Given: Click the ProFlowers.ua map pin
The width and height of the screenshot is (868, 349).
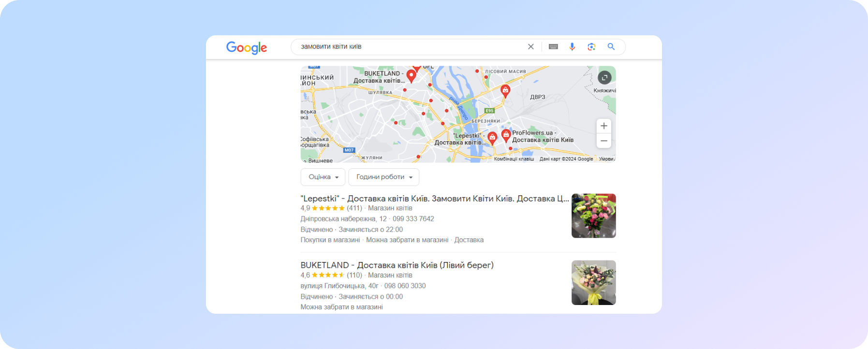Looking at the screenshot, I should (x=506, y=135).
